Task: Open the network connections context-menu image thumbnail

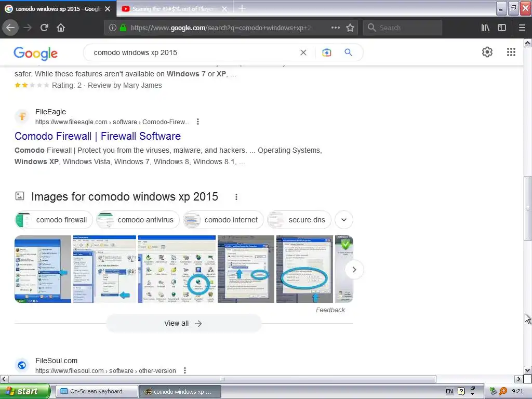Action: point(104,269)
